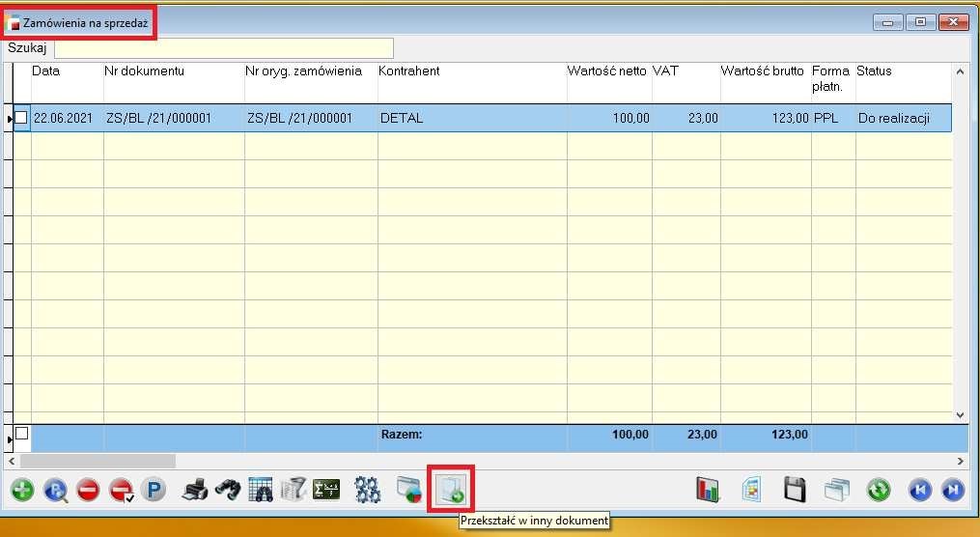Image resolution: width=980 pixels, height=537 pixels.
Task: Click the grid table with binoculars icon
Action: pos(260,490)
